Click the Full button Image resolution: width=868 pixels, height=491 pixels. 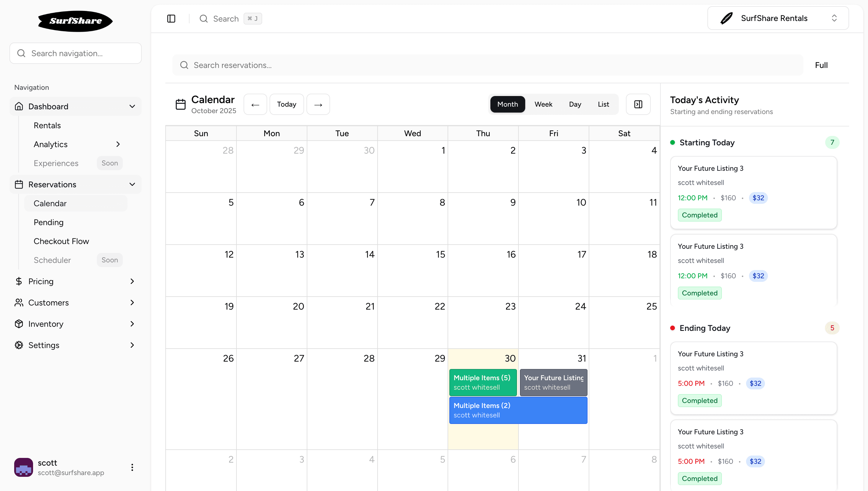pyautogui.click(x=821, y=65)
